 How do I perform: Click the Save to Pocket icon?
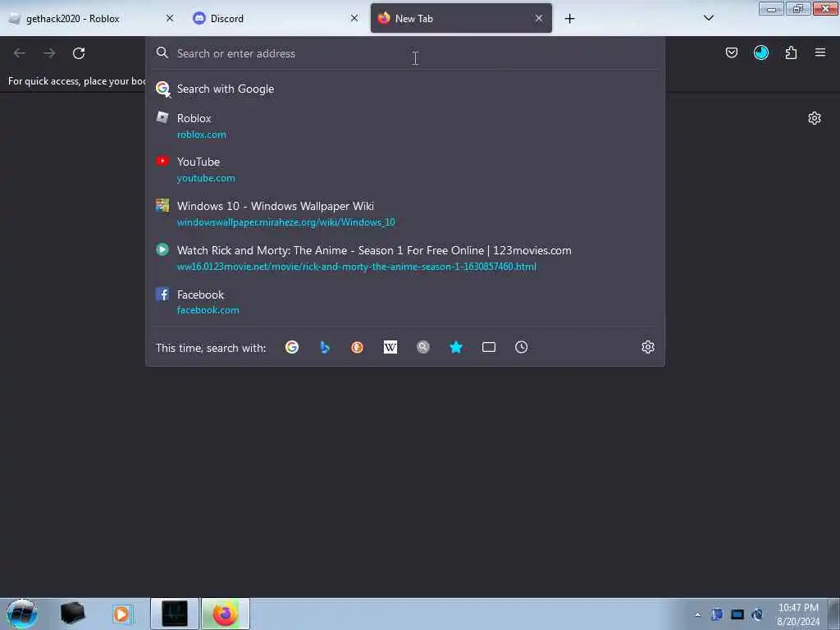point(731,52)
